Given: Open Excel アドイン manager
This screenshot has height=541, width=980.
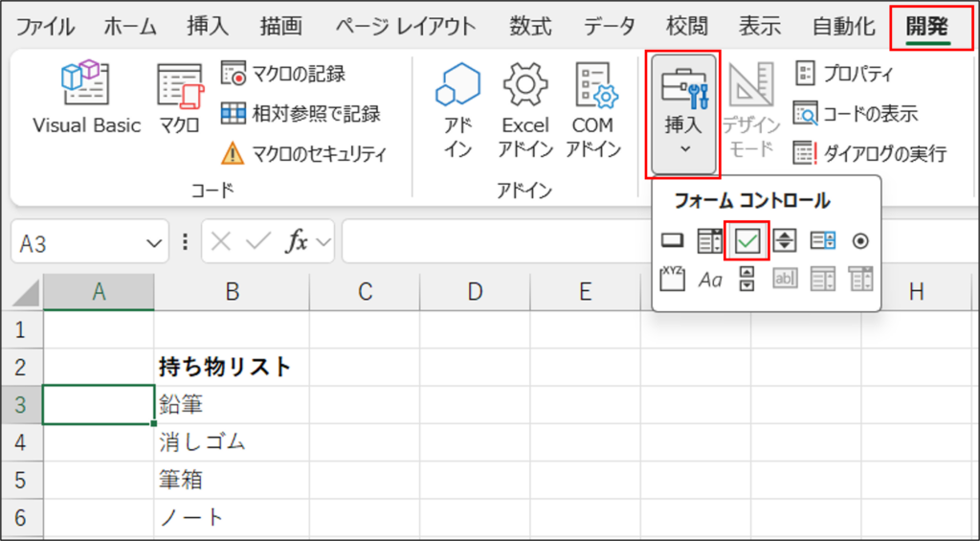Looking at the screenshot, I should [525, 111].
